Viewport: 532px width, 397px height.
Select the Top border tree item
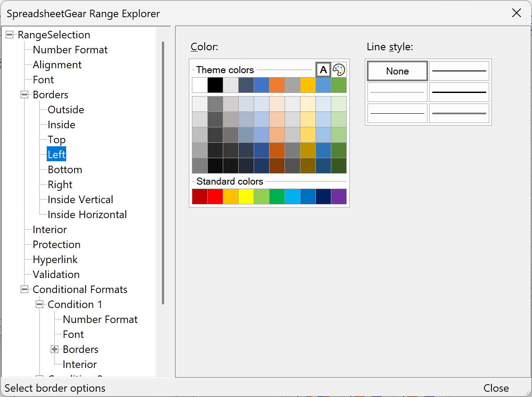(x=56, y=139)
